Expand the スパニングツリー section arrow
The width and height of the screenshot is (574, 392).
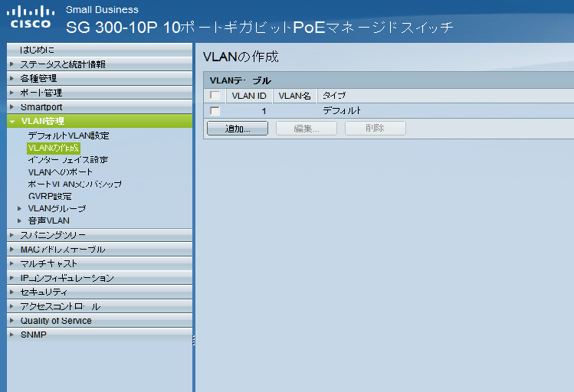click(11, 235)
